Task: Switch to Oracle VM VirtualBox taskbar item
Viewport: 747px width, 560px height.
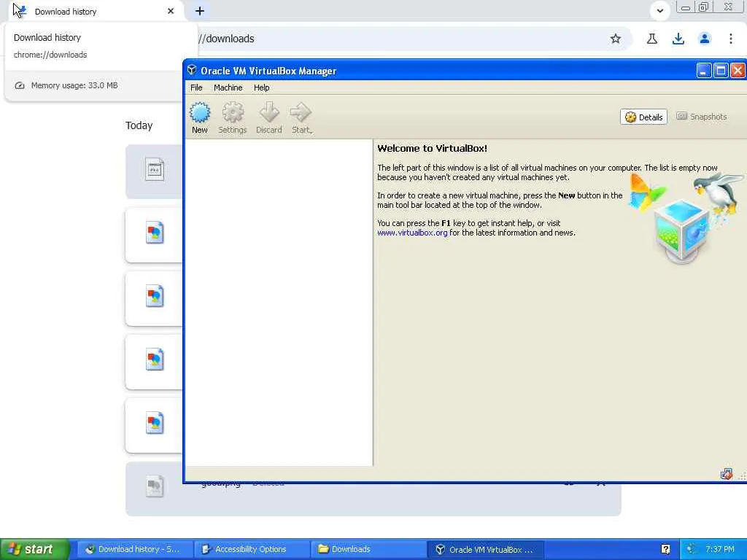Action: (485, 549)
